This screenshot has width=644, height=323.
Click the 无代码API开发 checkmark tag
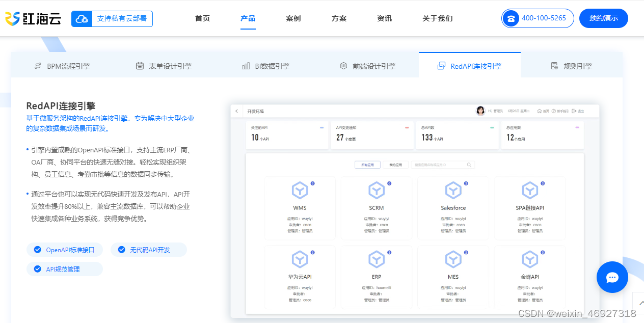click(x=149, y=250)
